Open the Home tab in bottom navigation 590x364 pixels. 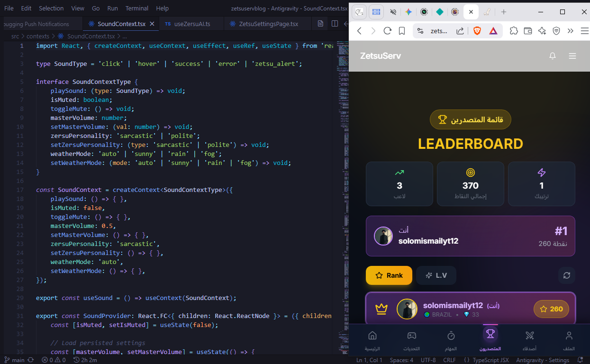[x=372, y=340]
